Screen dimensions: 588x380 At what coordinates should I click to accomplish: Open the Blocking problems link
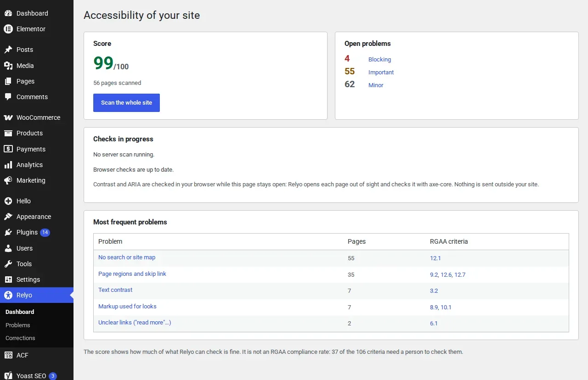click(x=379, y=59)
